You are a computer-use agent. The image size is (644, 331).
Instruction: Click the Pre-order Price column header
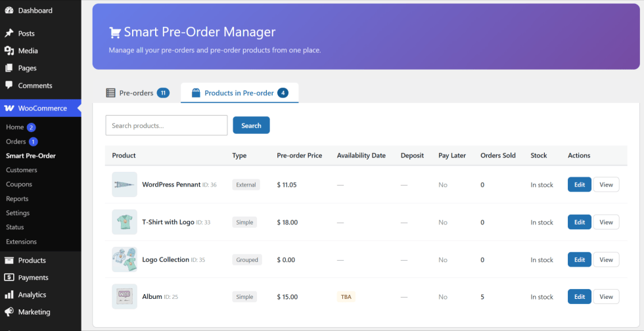point(300,155)
